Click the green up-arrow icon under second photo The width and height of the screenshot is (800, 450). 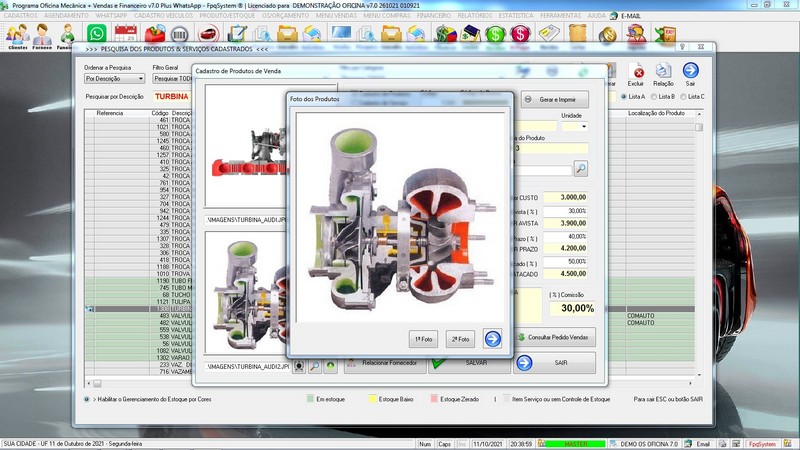pyautogui.click(x=331, y=366)
